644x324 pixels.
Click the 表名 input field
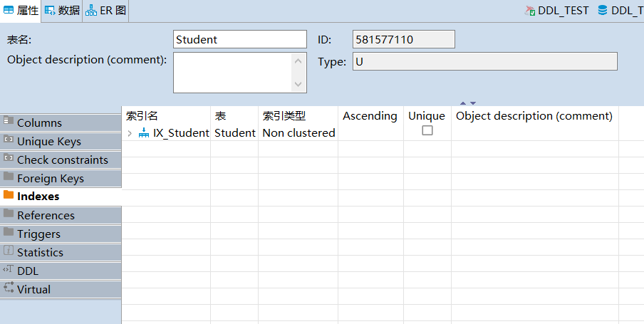click(x=240, y=39)
